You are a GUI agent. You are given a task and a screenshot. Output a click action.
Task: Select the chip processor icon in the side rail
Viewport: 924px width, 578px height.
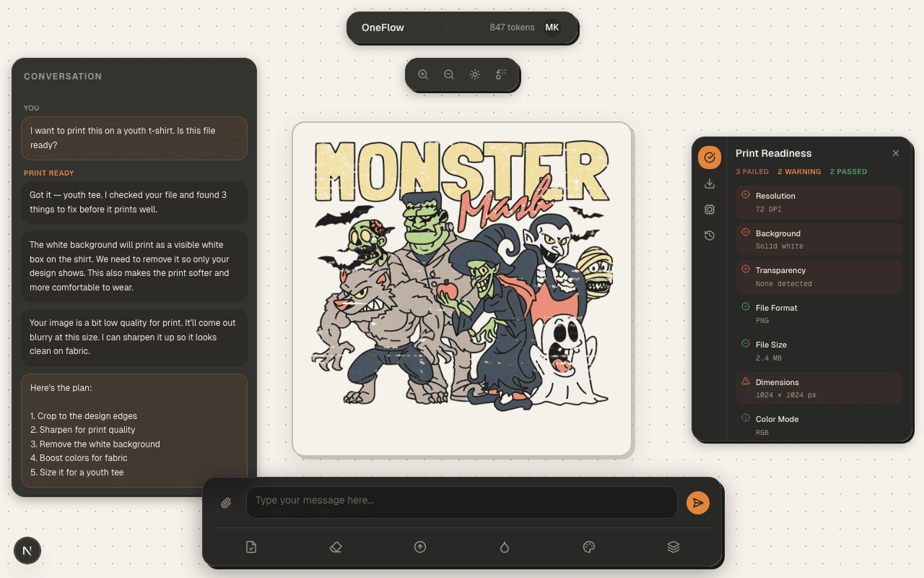(x=710, y=210)
